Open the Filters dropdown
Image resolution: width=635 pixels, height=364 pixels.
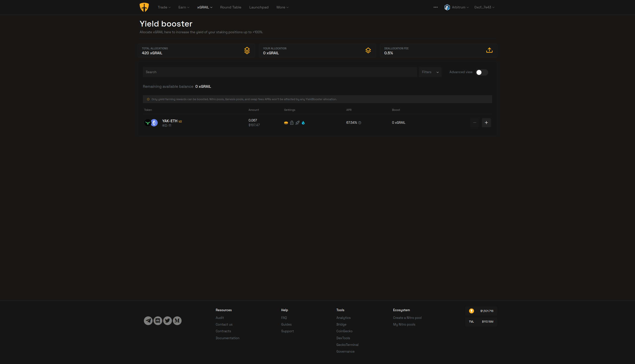(430, 72)
